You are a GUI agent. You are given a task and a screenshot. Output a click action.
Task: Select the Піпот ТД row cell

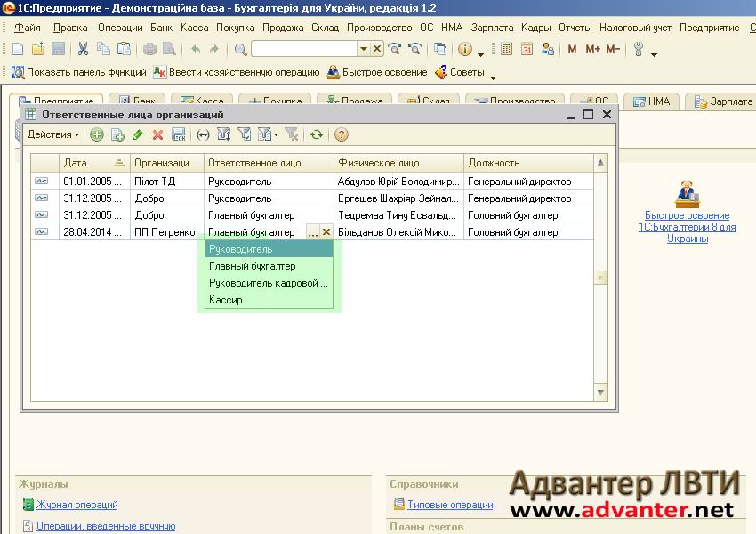point(167,182)
